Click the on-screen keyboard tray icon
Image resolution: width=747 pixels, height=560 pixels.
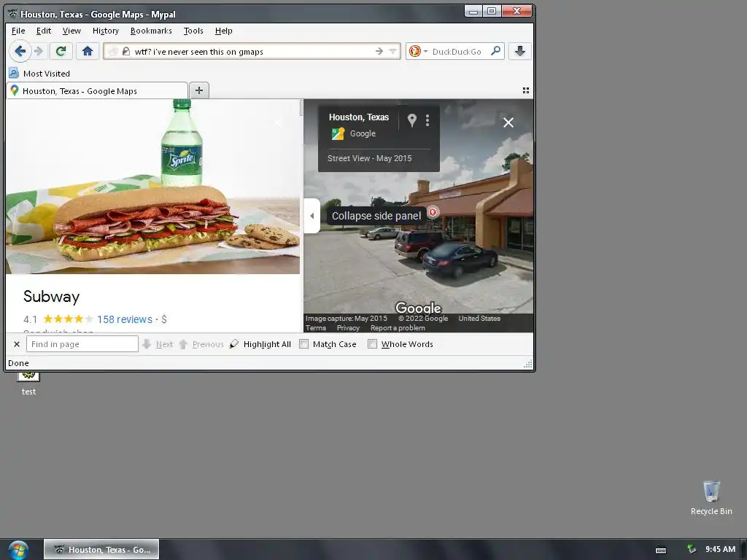(661, 550)
